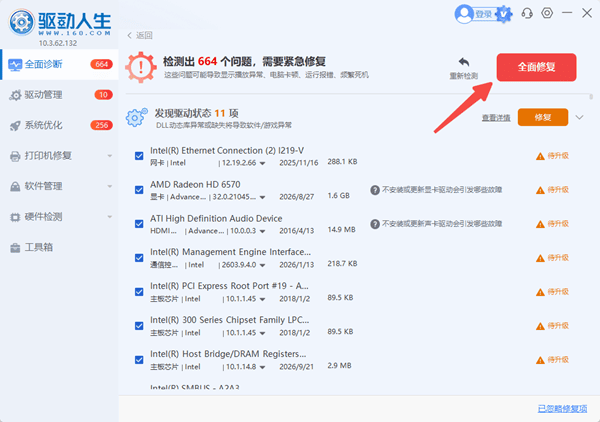Viewport: 600px width, 422px height.
Task: Click warning icon for Intel Ethernet row
Action: [x=540, y=156]
